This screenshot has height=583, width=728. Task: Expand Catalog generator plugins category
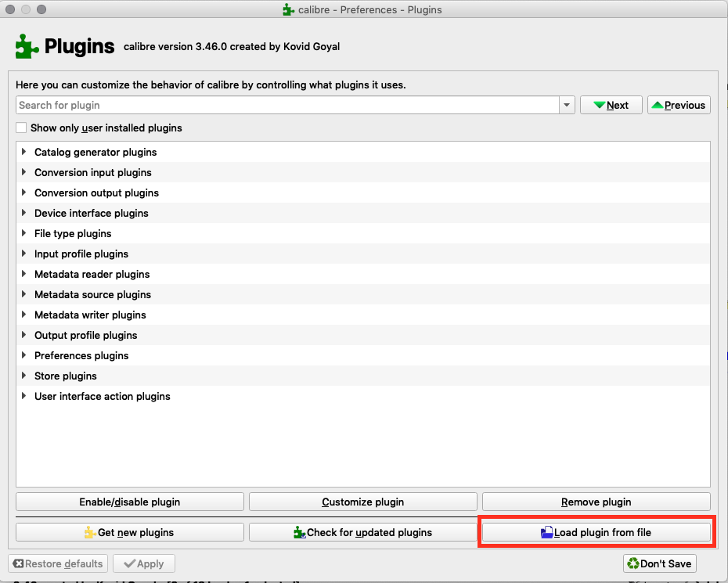24,152
